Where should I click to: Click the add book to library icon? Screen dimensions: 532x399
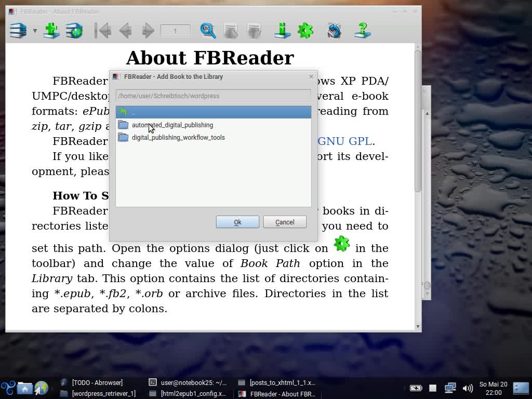(x=51, y=31)
